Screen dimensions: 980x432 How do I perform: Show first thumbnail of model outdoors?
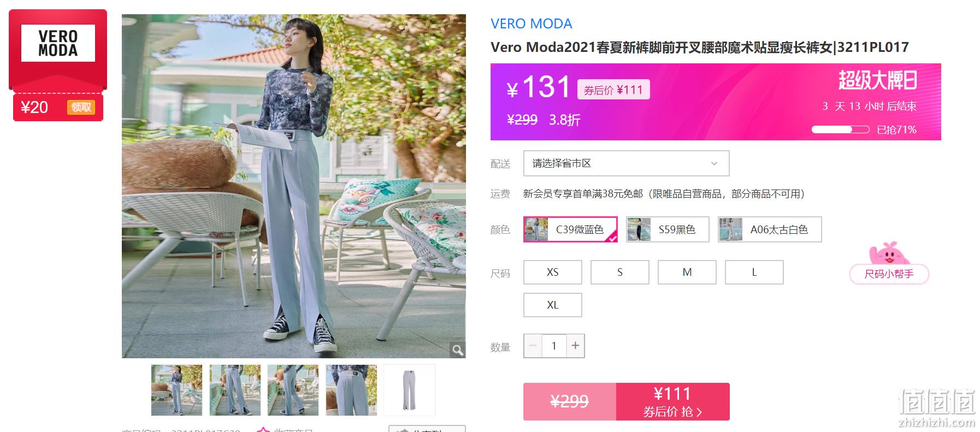pyautogui.click(x=176, y=390)
